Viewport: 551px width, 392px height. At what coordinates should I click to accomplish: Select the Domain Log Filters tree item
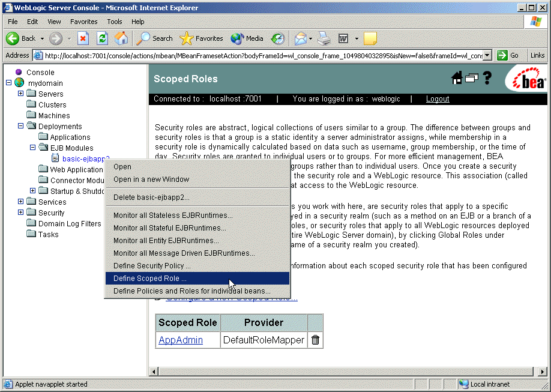(70, 223)
